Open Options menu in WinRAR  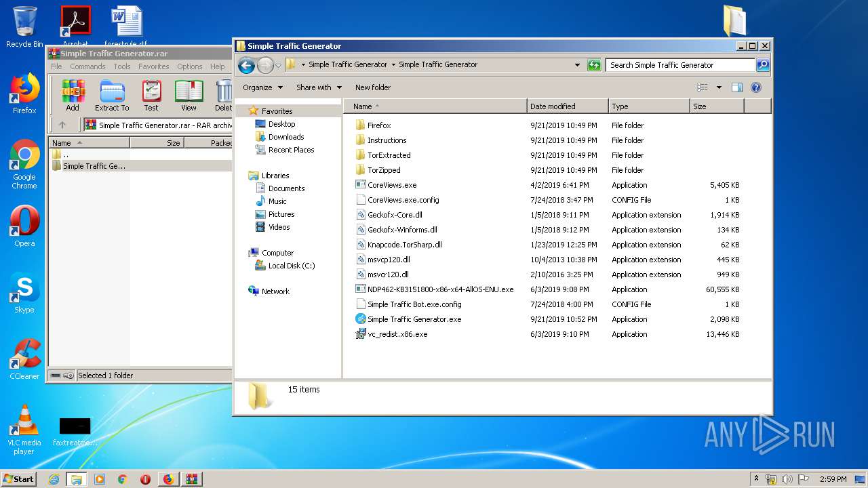click(x=190, y=66)
